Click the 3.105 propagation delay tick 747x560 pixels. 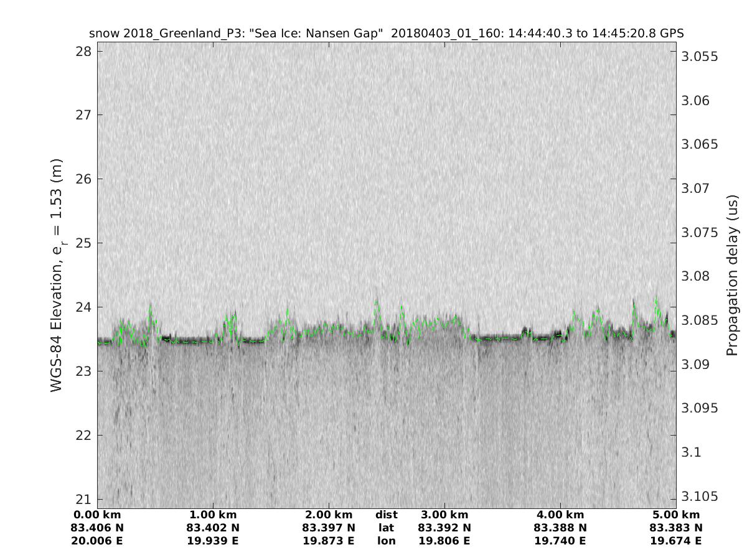700,496
